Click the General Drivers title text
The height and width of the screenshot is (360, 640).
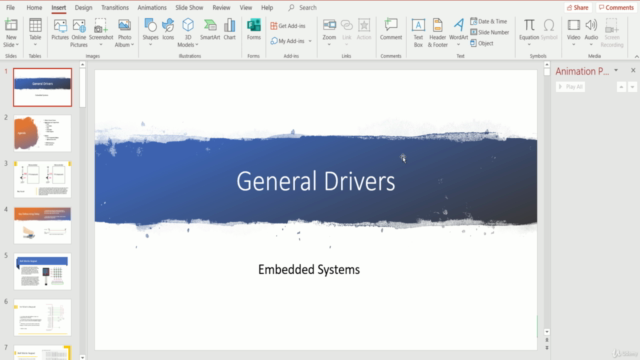coord(316,181)
